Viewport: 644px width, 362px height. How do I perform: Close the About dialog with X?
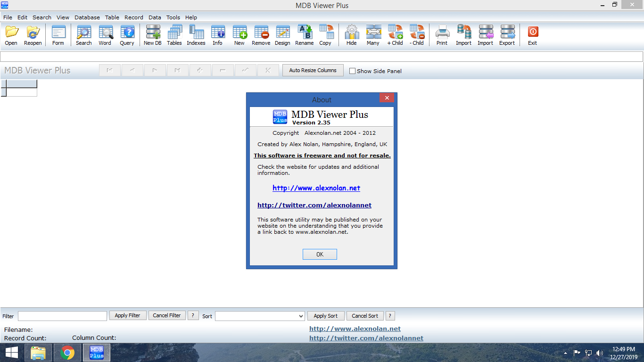[x=387, y=98]
